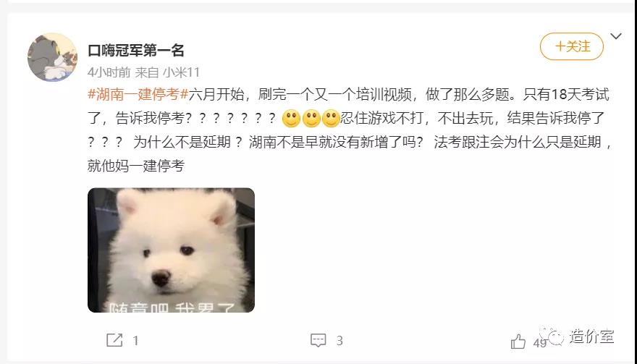Click the comment count 3
The width and height of the screenshot is (637, 364).
(x=339, y=340)
